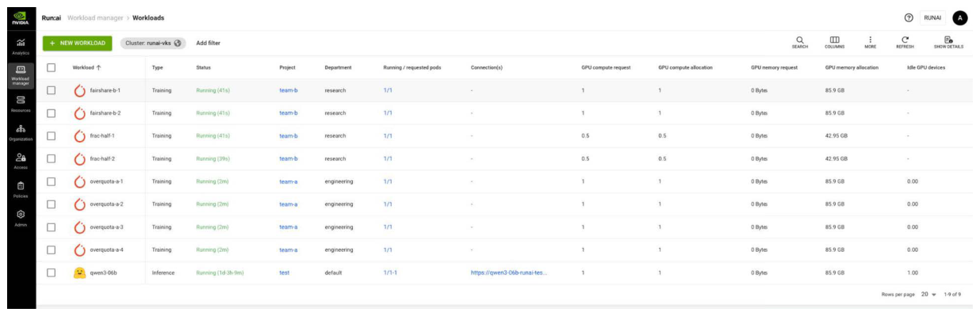Click the Running / requested pods header
The image size is (980, 316).
412,67
